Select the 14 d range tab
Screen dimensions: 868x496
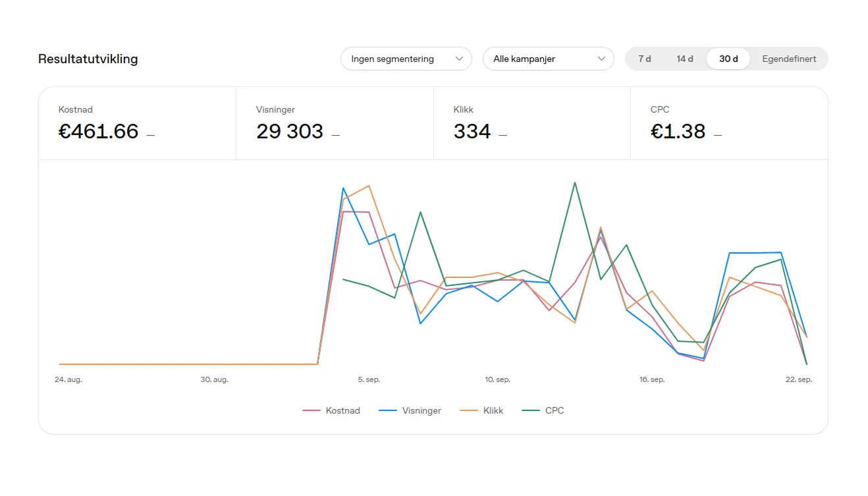(685, 59)
